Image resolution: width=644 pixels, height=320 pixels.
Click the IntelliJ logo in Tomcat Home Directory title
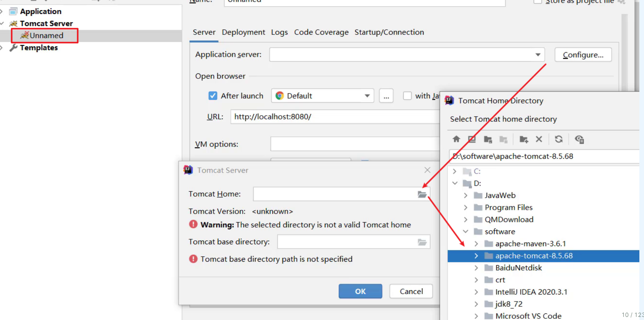click(449, 100)
